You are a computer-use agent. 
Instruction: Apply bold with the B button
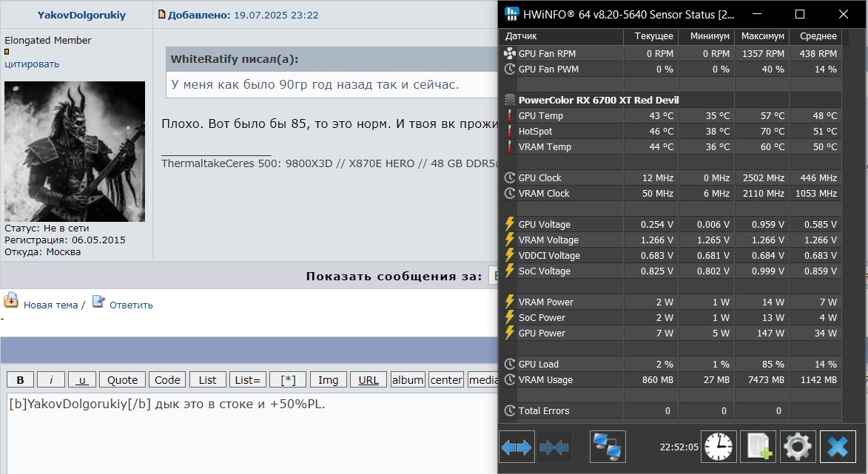click(21, 379)
